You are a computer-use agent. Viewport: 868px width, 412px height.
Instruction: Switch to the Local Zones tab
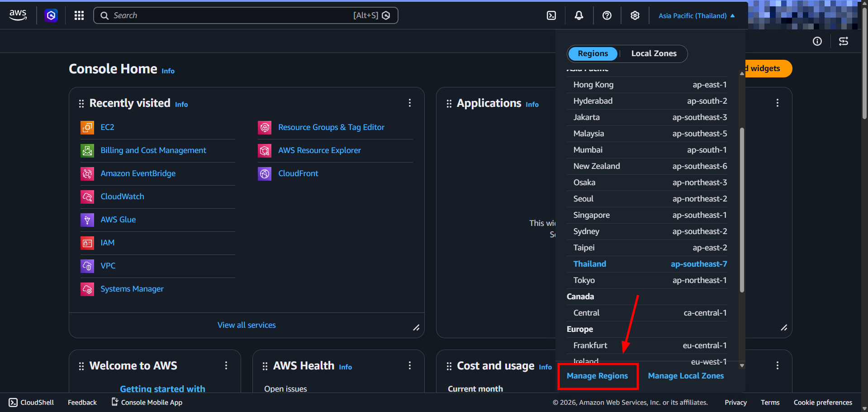[654, 53]
